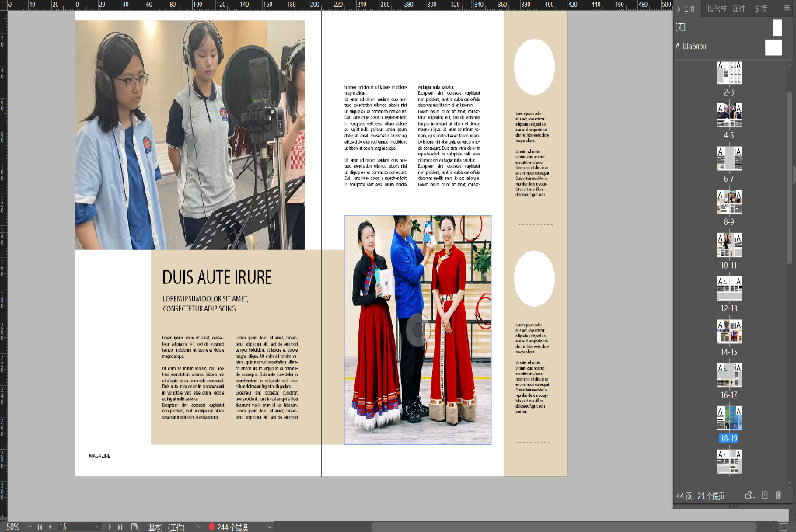796x532 pixels.
Task: Go to first page in status bar
Action: click(40, 527)
